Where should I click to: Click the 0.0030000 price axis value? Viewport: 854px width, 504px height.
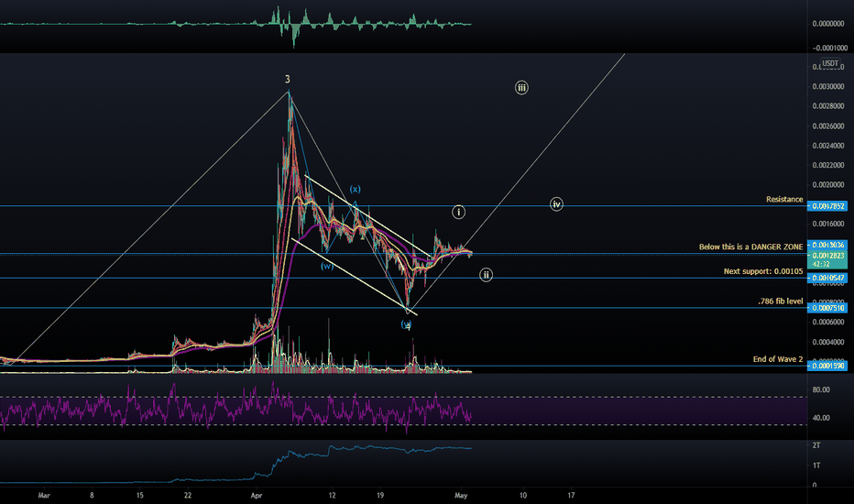pyautogui.click(x=827, y=87)
